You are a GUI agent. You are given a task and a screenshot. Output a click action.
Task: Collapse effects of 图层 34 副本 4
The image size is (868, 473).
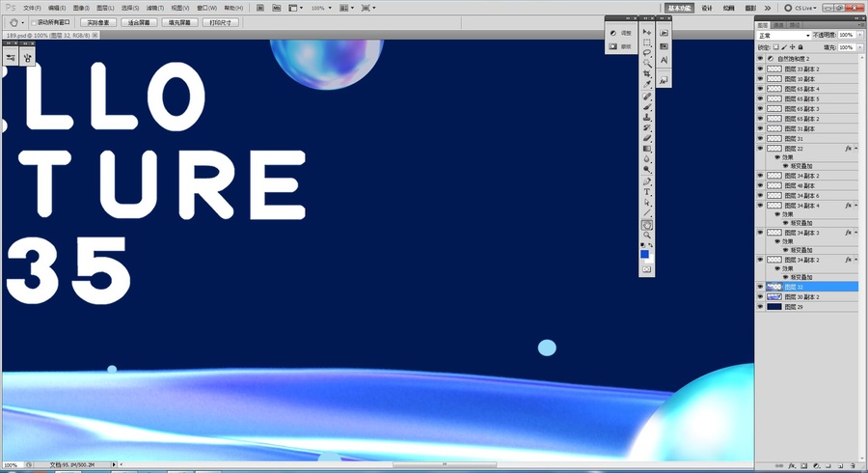coord(856,206)
